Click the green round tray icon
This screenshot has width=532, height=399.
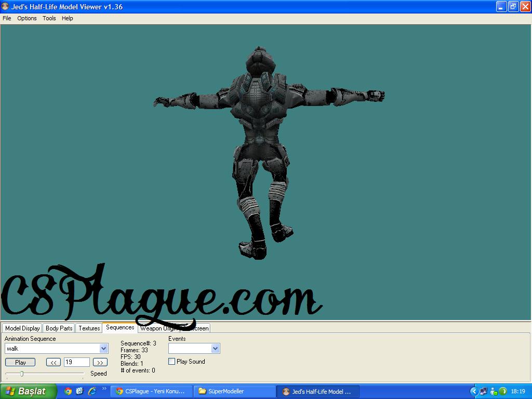pyautogui.click(x=503, y=391)
